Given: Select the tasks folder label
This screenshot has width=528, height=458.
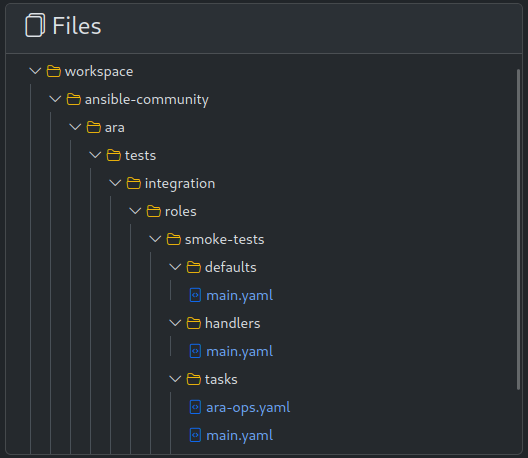Looking at the screenshot, I should [221, 380].
